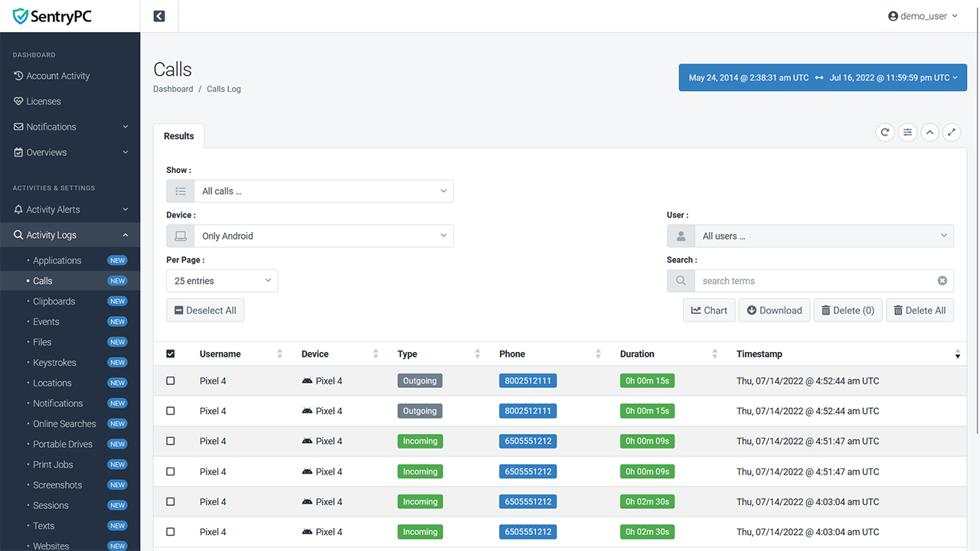Image resolution: width=980 pixels, height=551 pixels.
Task: Sort by Device column arrows
Action: pyautogui.click(x=376, y=354)
